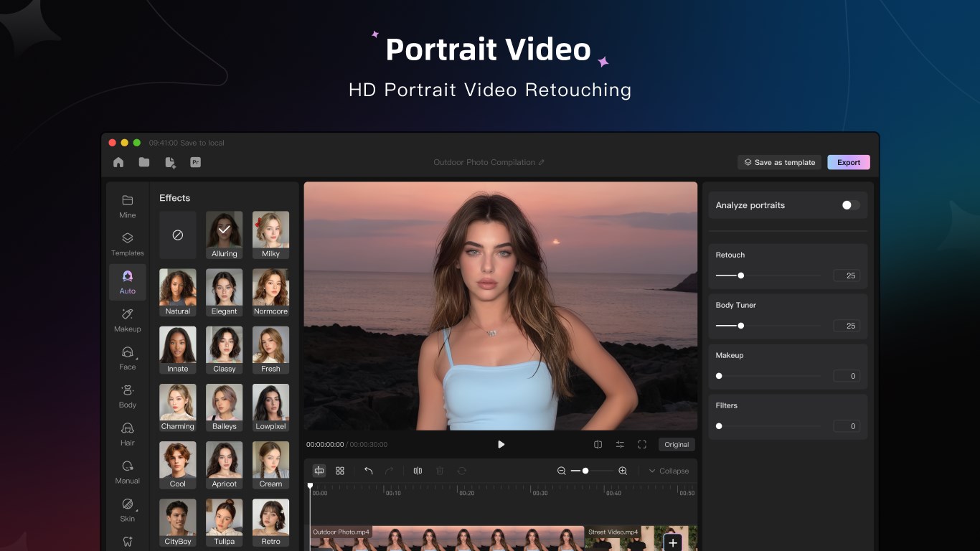Image resolution: width=980 pixels, height=551 pixels.
Task: Click the undo arrow in timeline toolbar
Action: click(x=368, y=471)
